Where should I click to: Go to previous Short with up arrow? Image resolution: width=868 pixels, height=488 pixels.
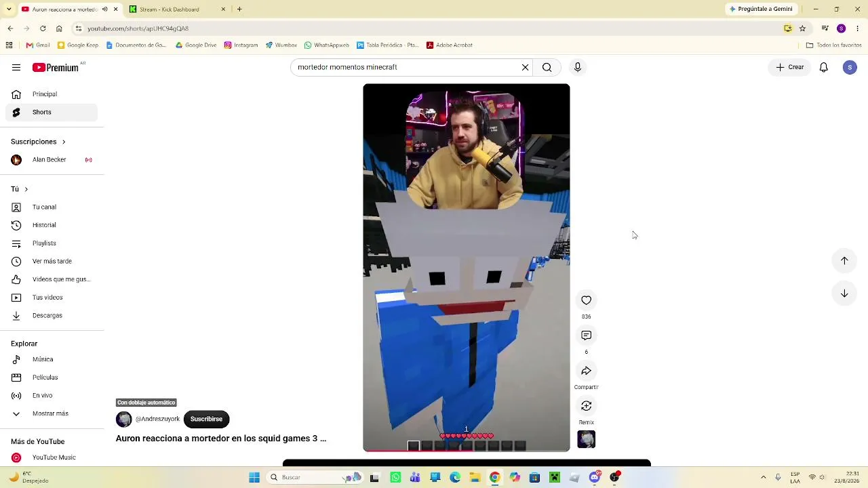(x=844, y=260)
